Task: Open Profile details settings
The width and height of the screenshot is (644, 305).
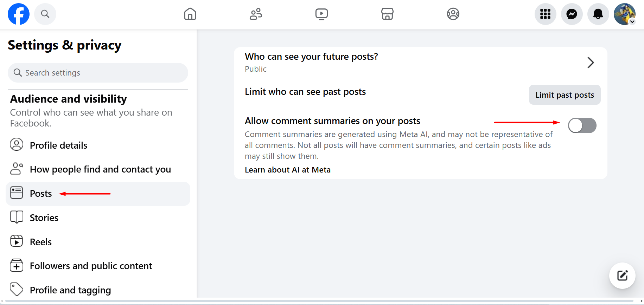Action: tap(58, 145)
